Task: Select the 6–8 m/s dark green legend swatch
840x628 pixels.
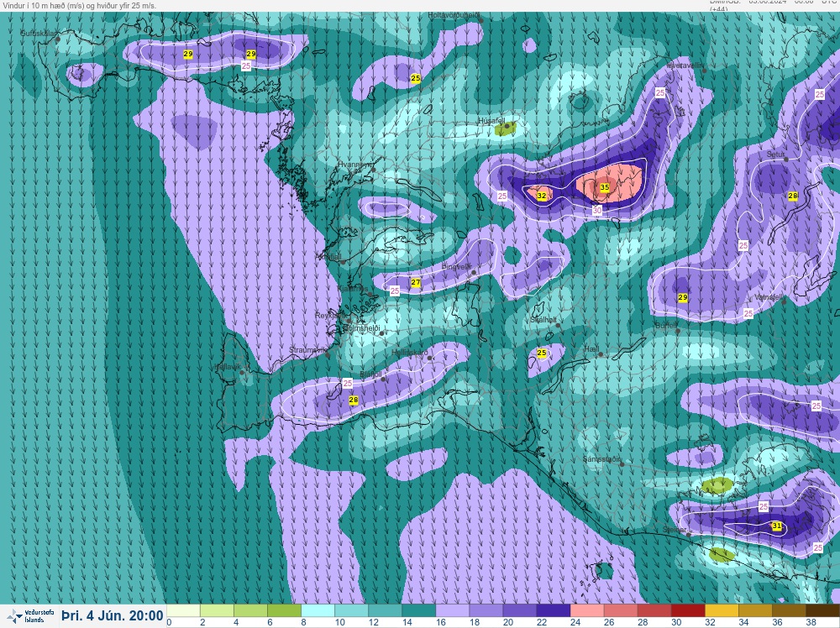Action: coord(284,611)
